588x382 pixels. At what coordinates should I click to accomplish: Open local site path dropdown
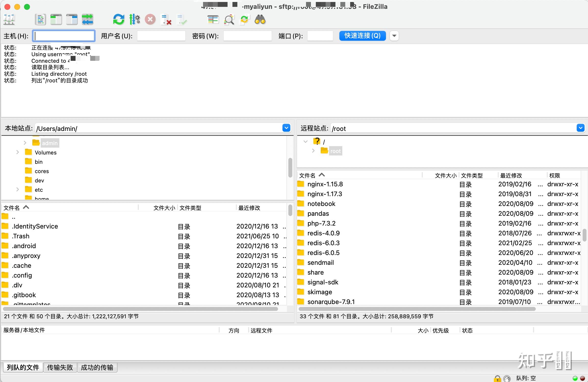[286, 128]
